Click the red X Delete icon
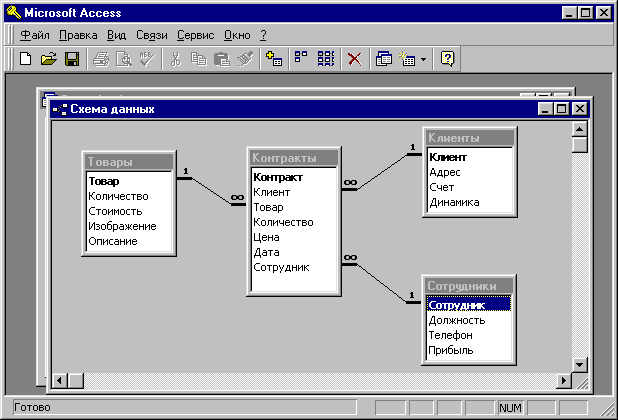This screenshot has height=420, width=618. point(355,59)
